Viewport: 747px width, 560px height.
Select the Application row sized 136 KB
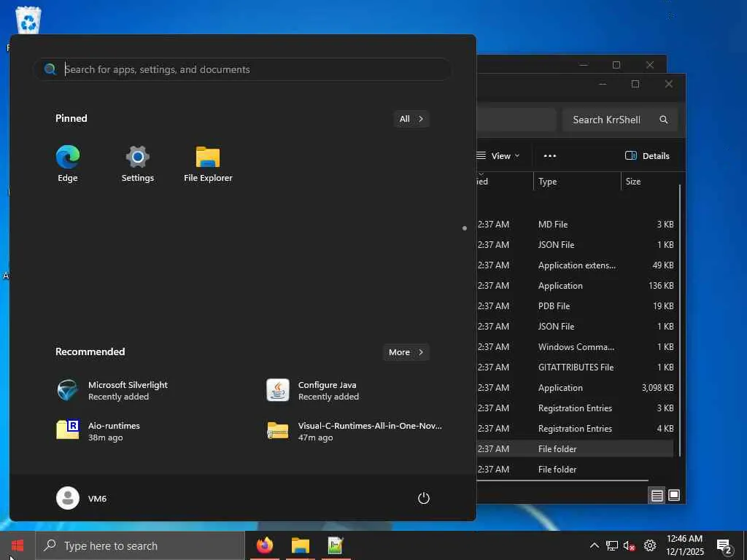click(x=575, y=286)
